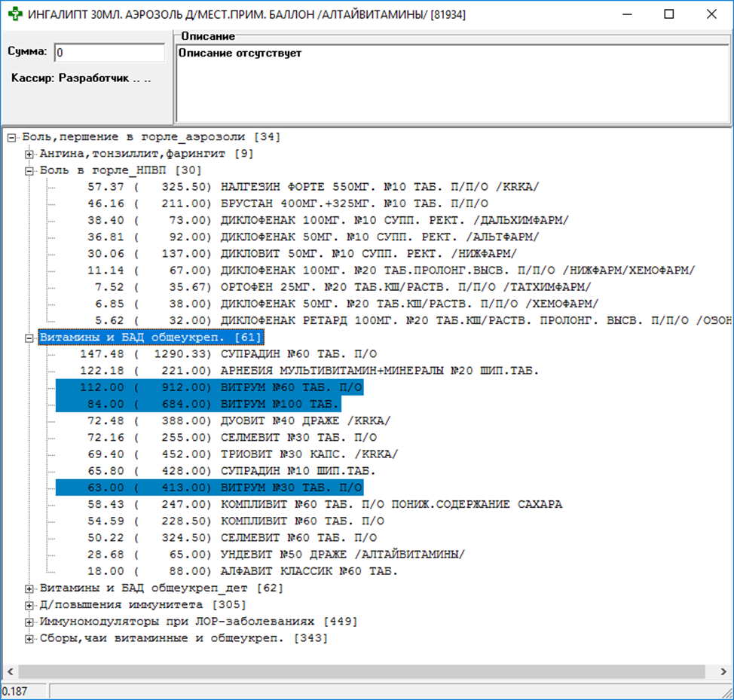The height and width of the screenshot is (700, 734).
Task: Select 'Сборы,чаи витаминные и общеукреп. [343]' label
Action: coord(184,638)
